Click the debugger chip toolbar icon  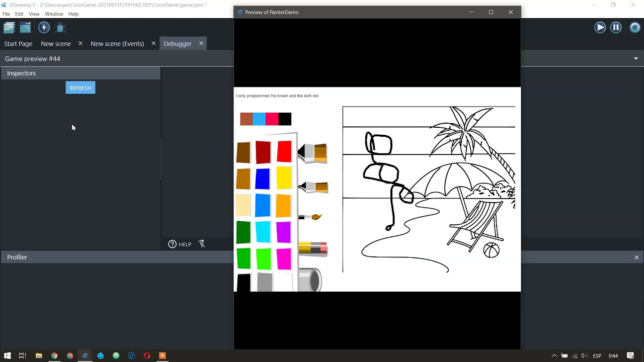pos(61,28)
